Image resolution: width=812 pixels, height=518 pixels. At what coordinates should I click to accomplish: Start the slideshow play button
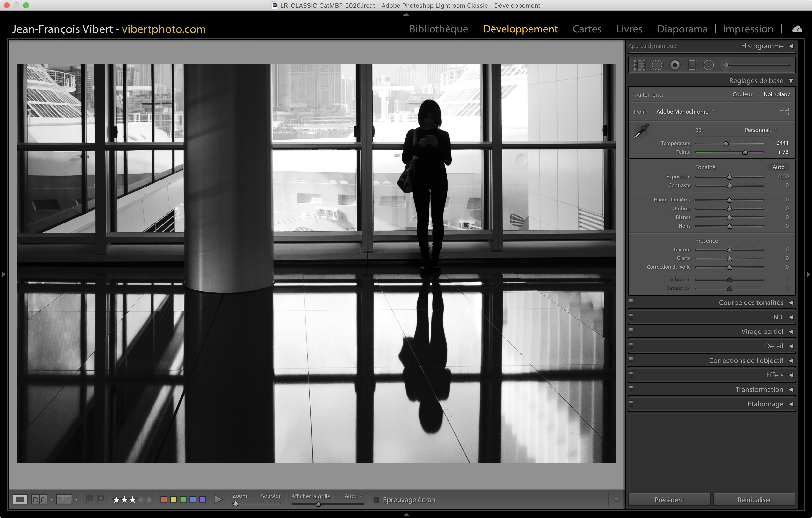(218, 499)
